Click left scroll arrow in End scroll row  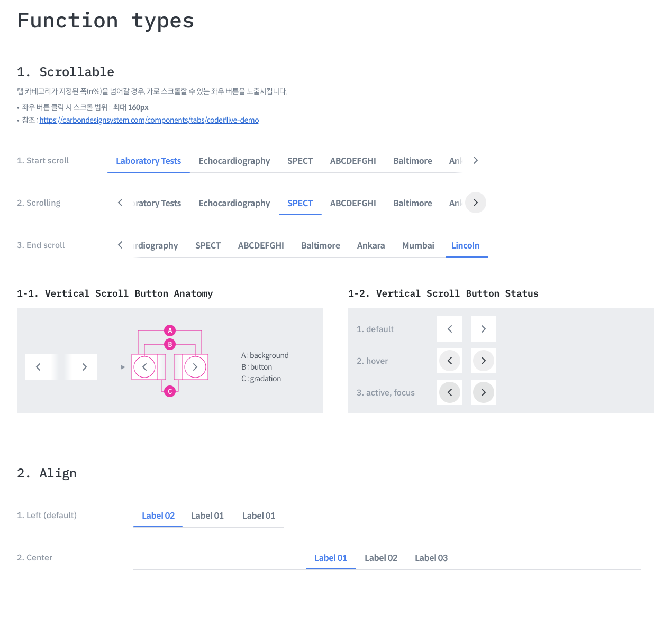[120, 245]
